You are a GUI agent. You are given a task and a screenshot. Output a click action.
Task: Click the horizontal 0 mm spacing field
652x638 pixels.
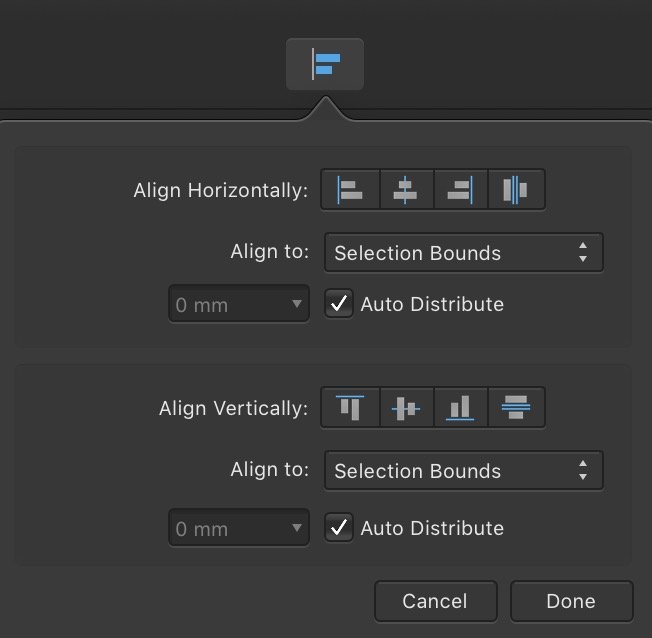225,305
